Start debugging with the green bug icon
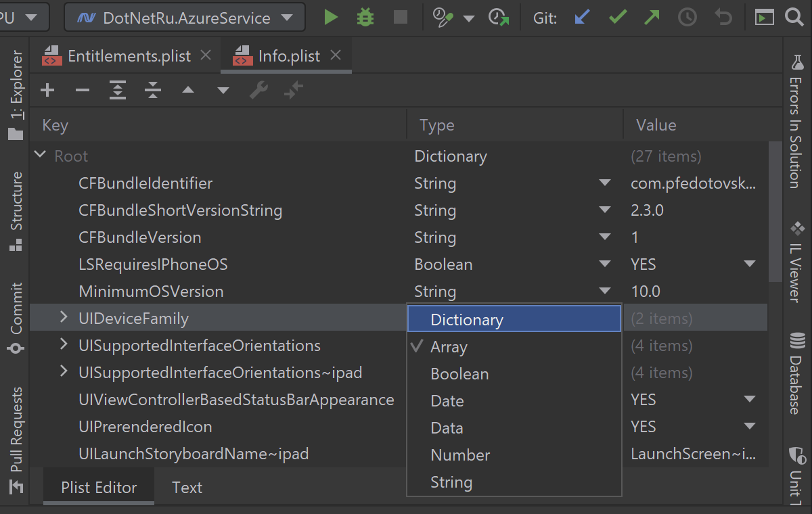This screenshot has width=812, height=514. pyautogui.click(x=365, y=18)
